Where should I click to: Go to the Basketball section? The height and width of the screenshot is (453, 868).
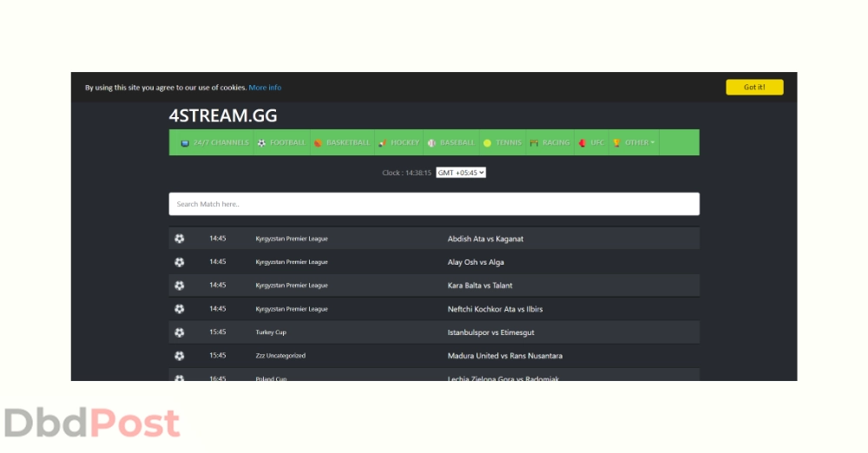[342, 143]
